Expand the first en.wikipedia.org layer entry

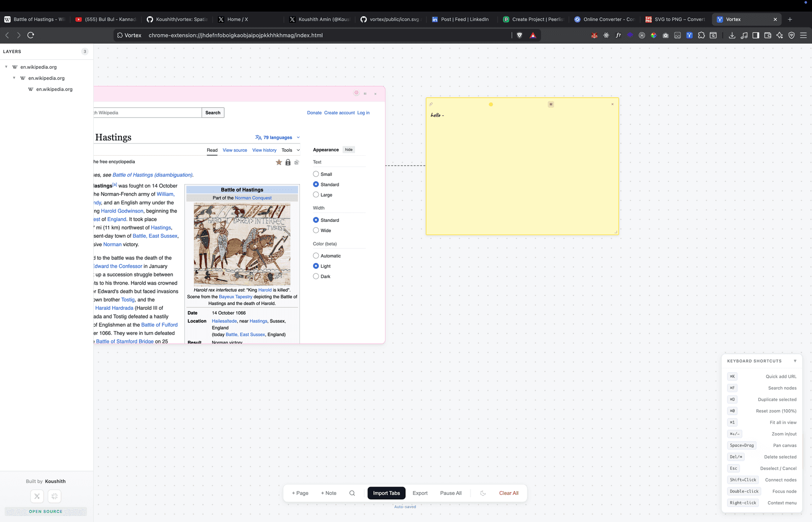[6, 67]
